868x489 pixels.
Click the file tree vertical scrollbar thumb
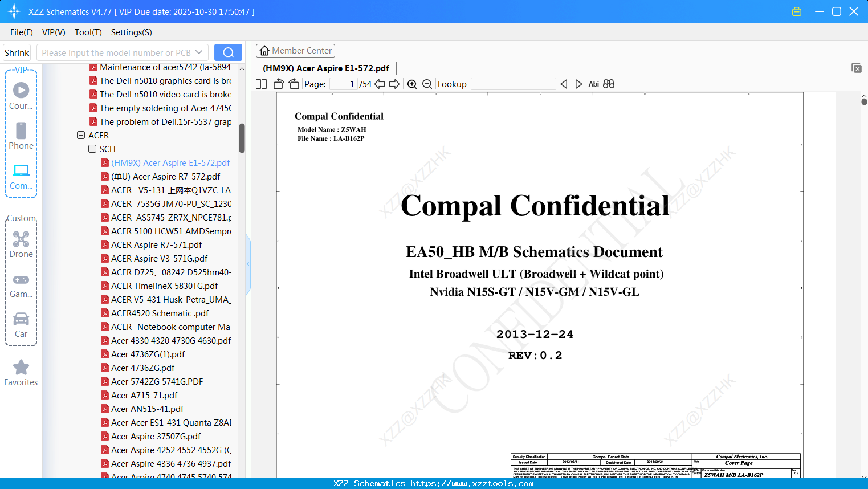(242, 138)
